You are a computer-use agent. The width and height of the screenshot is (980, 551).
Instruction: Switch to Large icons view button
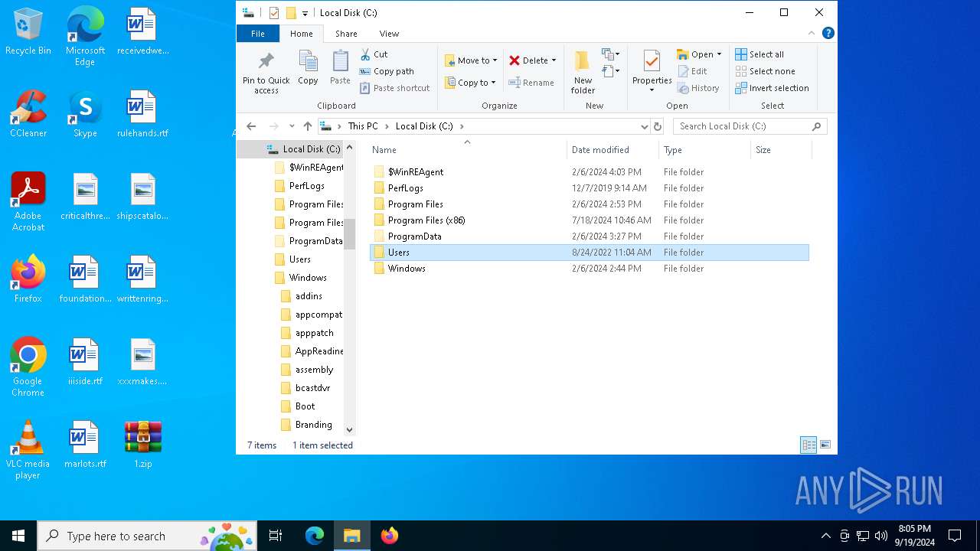tap(825, 445)
